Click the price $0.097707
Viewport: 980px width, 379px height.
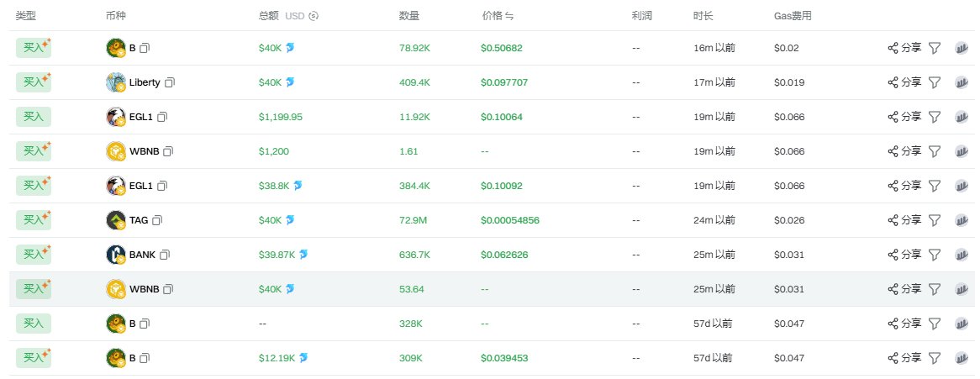click(504, 82)
